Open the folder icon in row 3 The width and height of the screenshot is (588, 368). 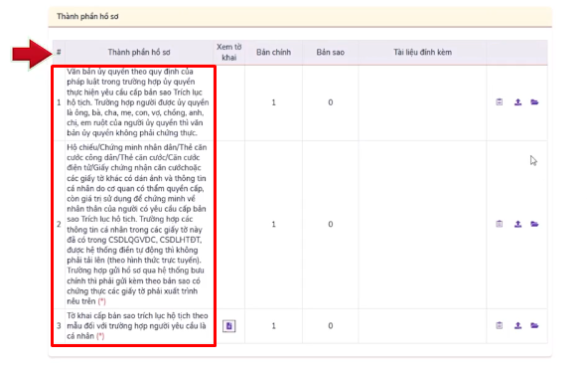tap(534, 325)
